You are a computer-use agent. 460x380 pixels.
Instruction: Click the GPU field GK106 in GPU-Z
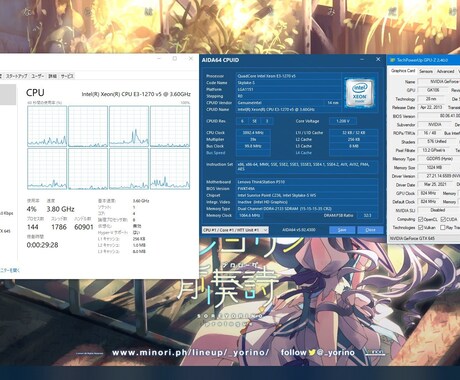433,90
